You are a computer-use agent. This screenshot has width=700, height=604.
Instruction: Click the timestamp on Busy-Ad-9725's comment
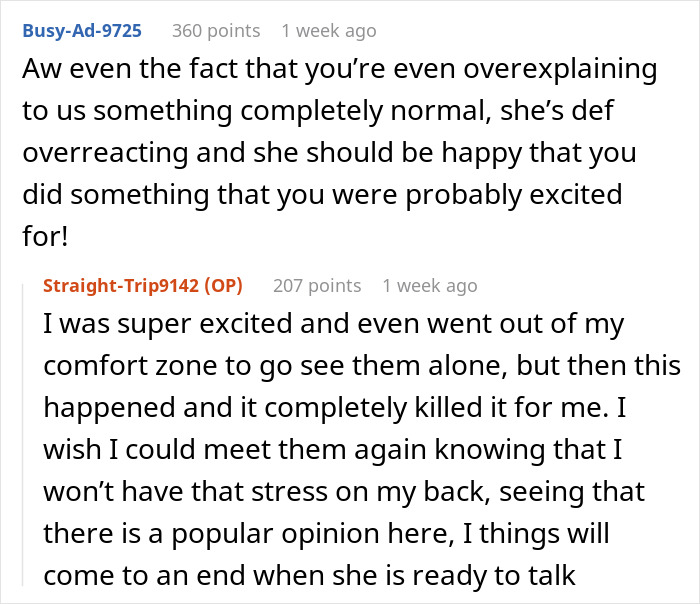[328, 31]
